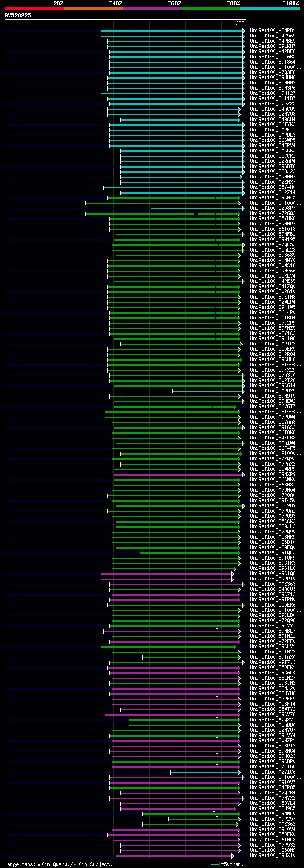
Task: Open hit UniRef100_B1PZ14
Action: (x=273, y=193)
